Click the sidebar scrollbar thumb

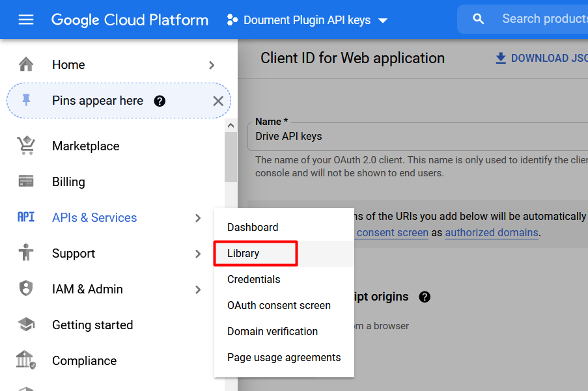(231, 157)
